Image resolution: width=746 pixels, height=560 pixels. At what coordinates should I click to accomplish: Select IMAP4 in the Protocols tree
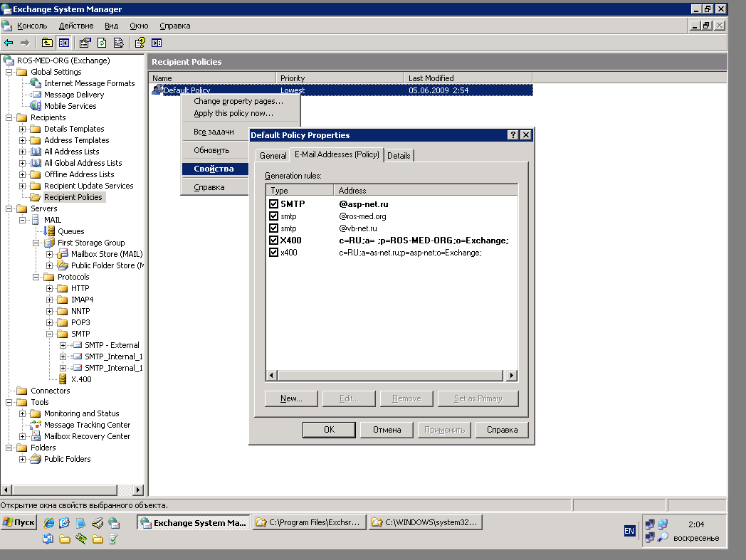click(x=82, y=300)
